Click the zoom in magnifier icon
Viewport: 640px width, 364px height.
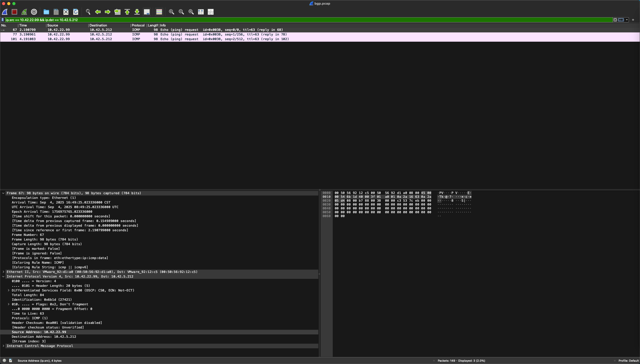pyautogui.click(x=172, y=12)
